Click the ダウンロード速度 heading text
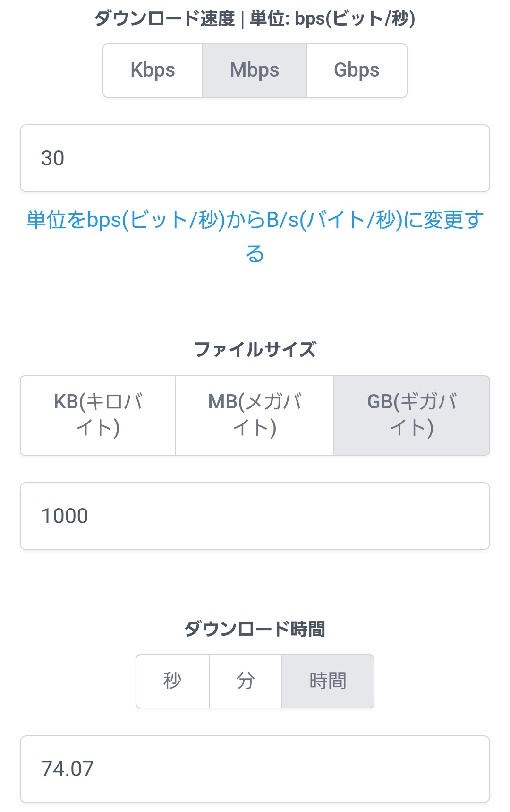The width and height of the screenshot is (510, 812). [x=165, y=19]
